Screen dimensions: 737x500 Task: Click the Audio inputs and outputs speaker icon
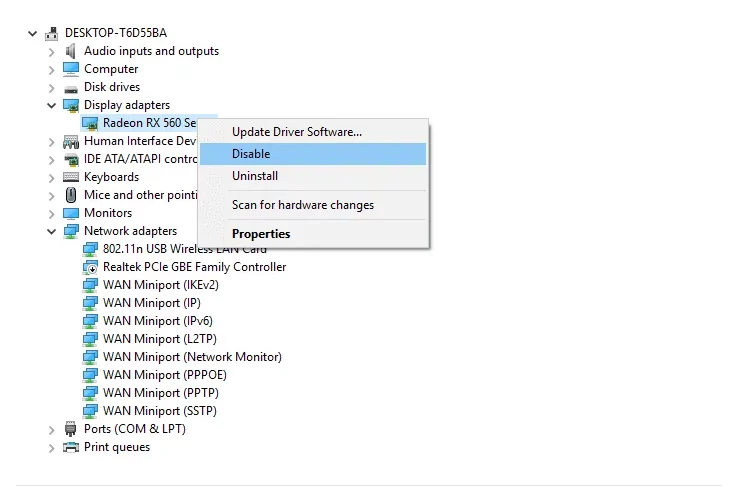click(71, 51)
